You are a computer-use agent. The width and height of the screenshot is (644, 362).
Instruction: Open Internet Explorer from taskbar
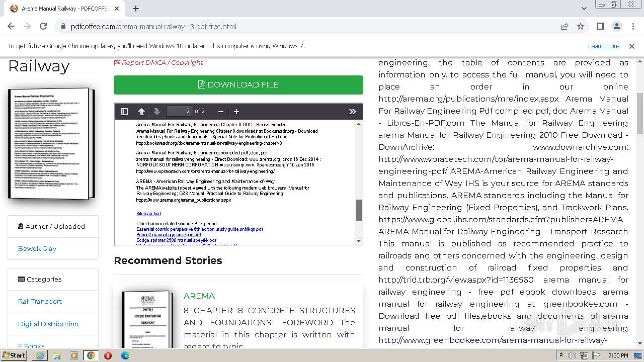[x=40, y=355]
